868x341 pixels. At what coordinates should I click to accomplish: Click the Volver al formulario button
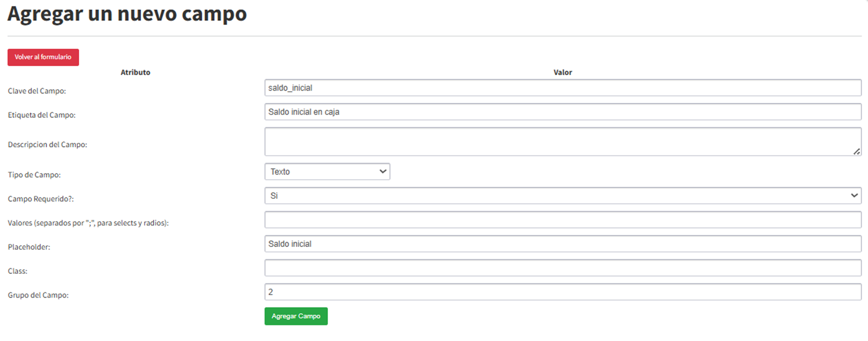click(43, 57)
